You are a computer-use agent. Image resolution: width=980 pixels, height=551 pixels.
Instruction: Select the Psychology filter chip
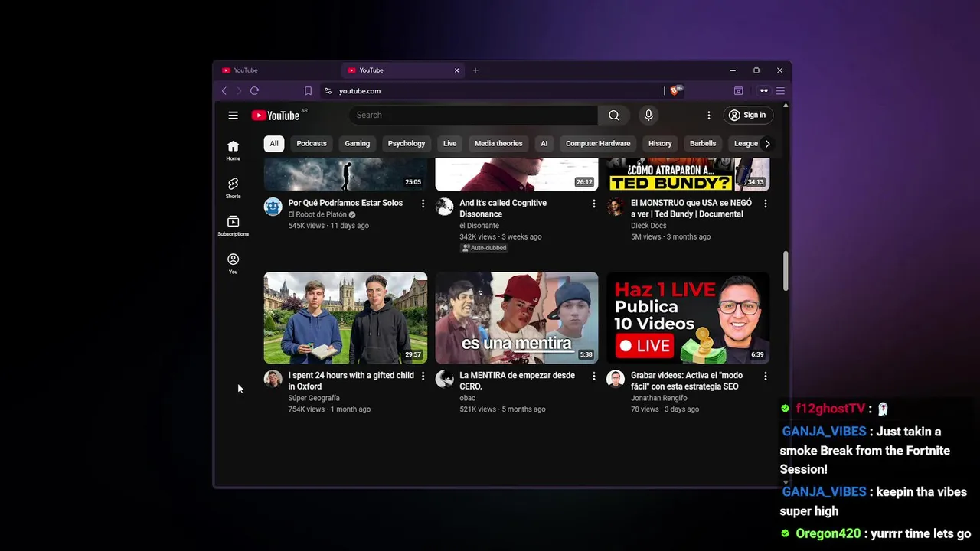pos(407,144)
